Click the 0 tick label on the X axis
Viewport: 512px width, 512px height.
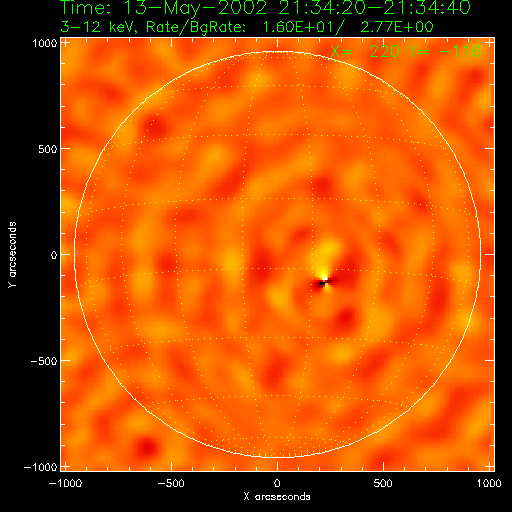click(x=277, y=483)
